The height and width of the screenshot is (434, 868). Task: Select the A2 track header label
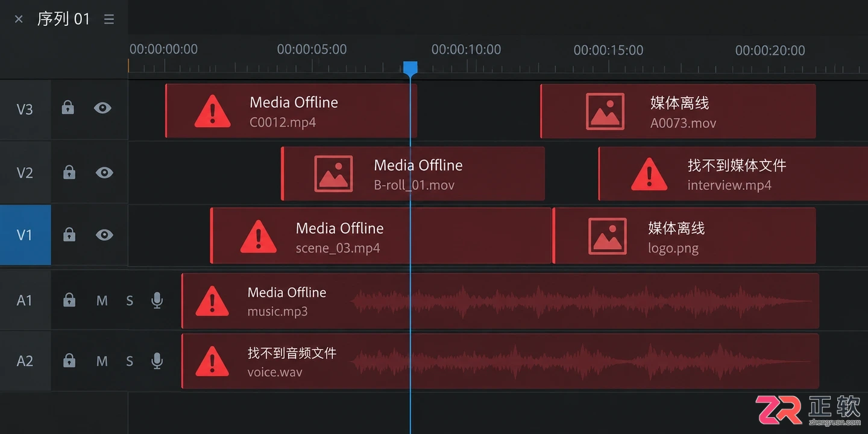point(25,361)
